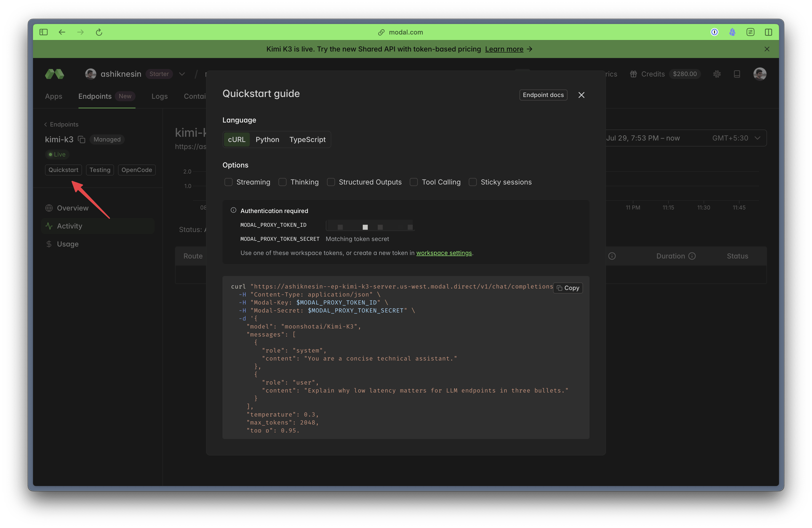Go forward with browser forward arrow
812x528 pixels.
pos(80,32)
